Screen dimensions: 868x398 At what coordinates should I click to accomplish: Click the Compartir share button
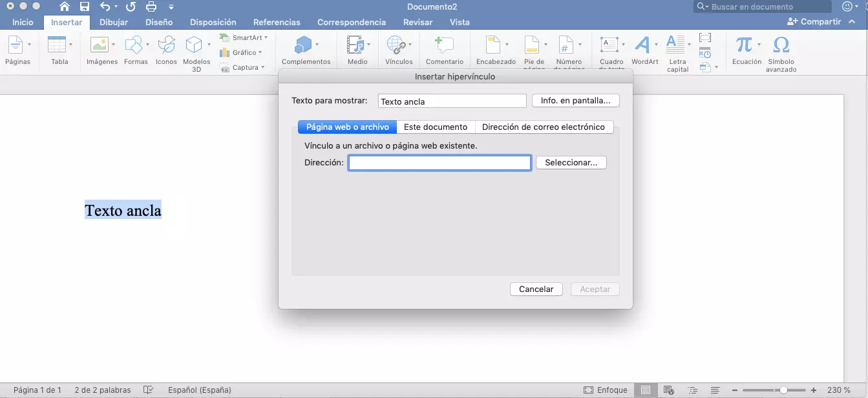click(814, 21)
